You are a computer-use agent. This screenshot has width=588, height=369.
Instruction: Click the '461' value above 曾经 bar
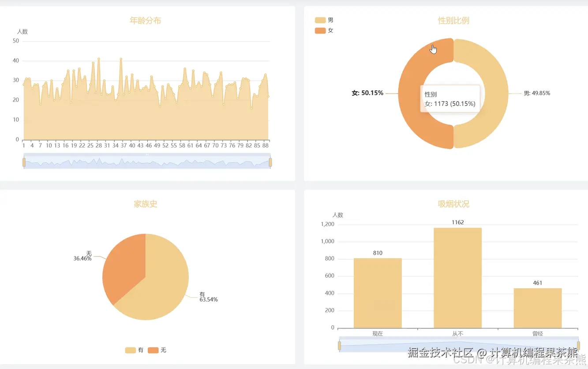(x=538, y=283)
